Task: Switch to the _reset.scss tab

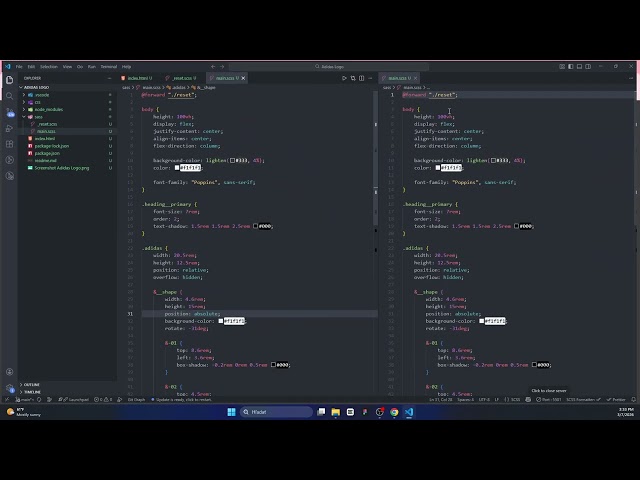Action: [181, 78]
